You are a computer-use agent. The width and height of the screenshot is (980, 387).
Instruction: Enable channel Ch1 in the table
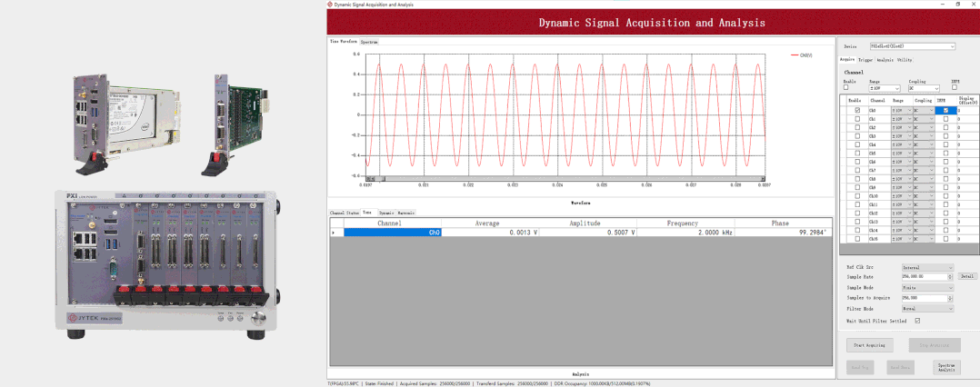[x=857, y=119]
